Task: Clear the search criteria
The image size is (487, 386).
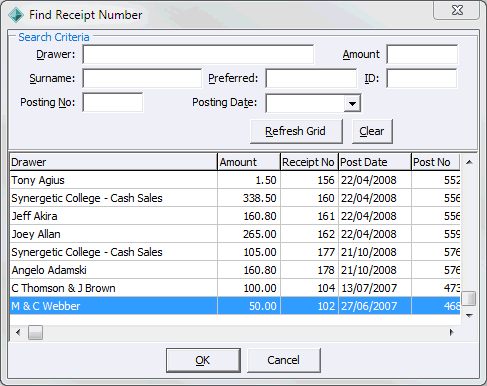Action: coord(372,131)
